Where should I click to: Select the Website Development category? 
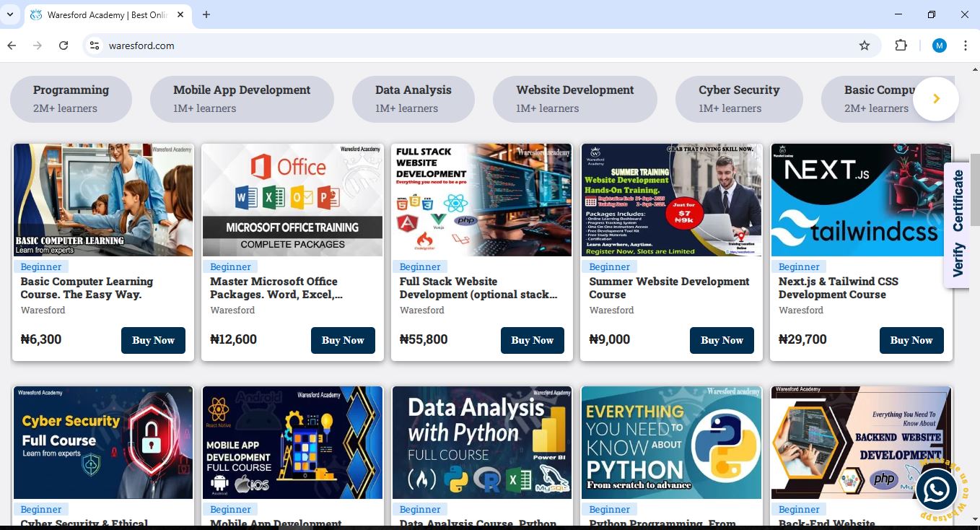point(575,99)
